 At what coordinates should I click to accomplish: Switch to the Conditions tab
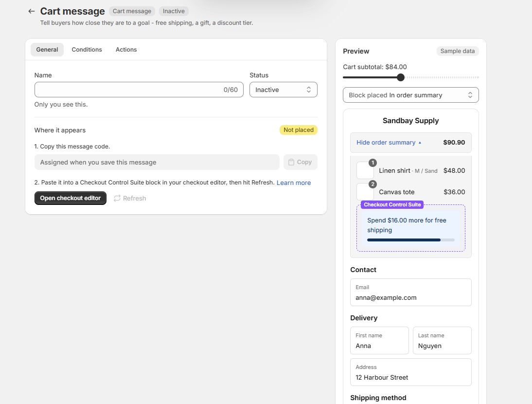point(87,50)
